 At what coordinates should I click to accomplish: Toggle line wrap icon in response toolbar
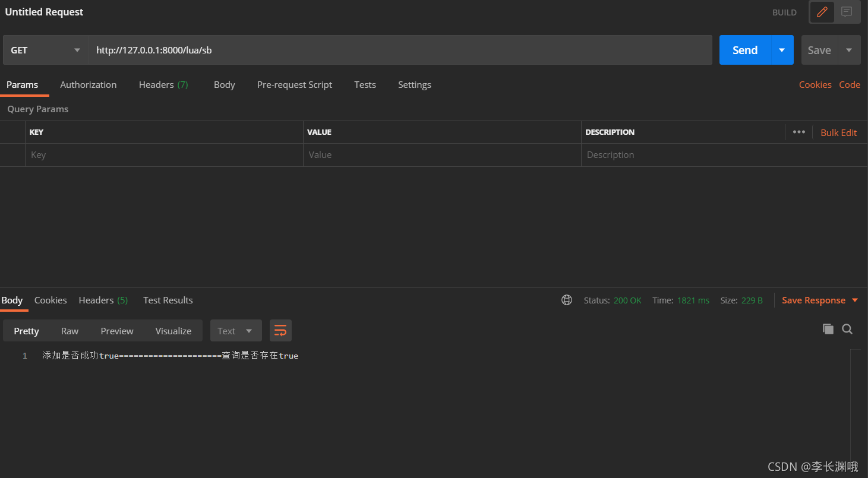tap(280, 331)
